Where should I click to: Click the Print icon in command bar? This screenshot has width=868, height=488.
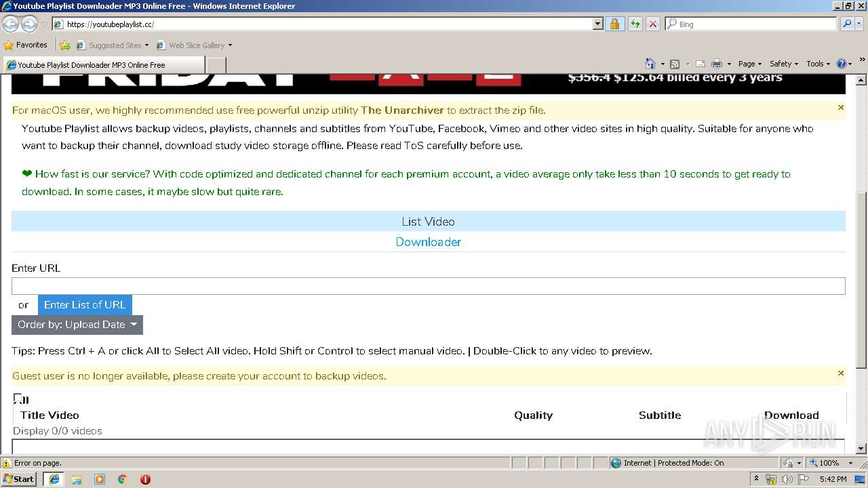click(x=717, y=64)
